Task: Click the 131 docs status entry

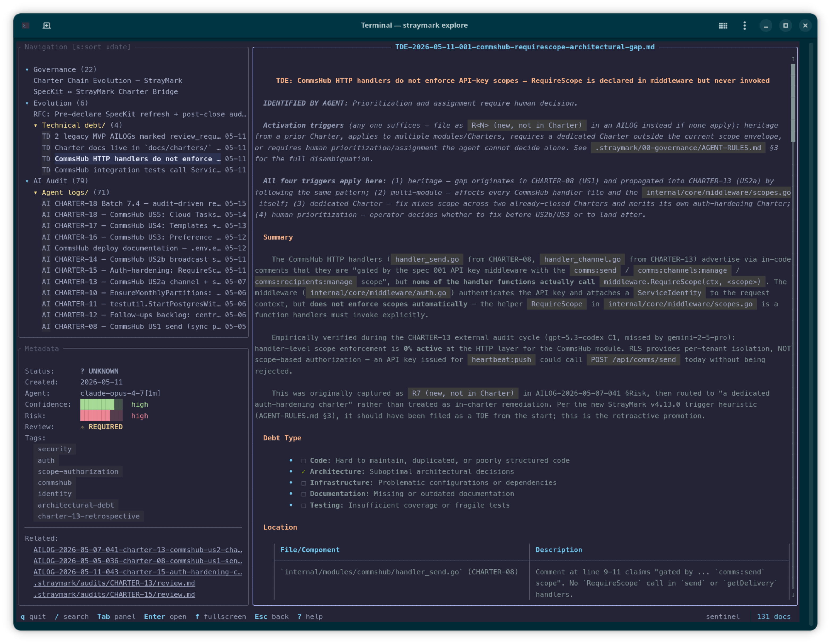Action: pyautogui.click(x=774, y=617)
